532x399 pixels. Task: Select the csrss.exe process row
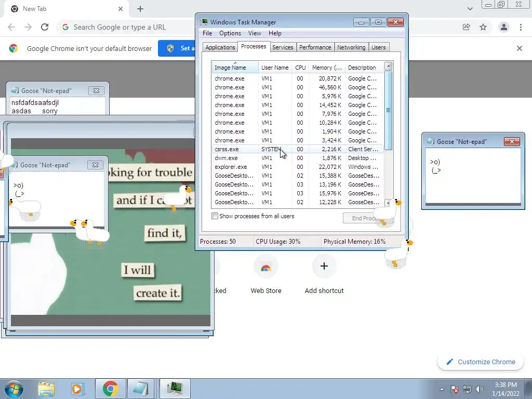pos(297,149)
